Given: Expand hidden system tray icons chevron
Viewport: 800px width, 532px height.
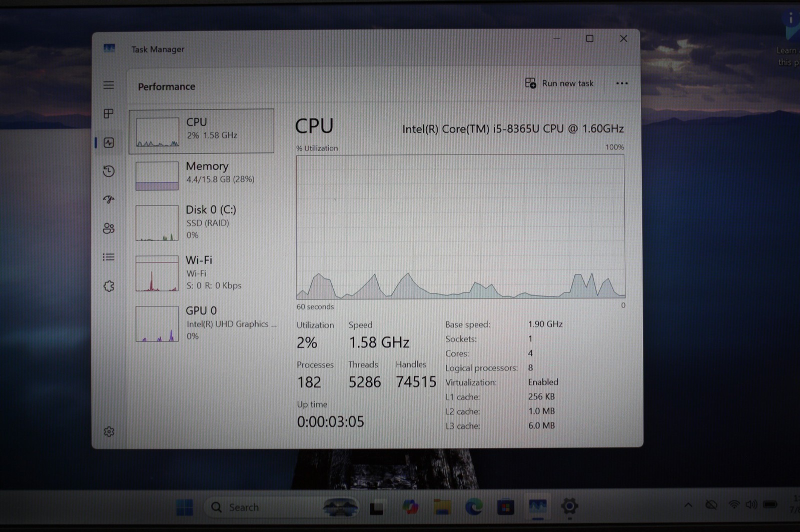Looking at the screenshot, I should (x=688, y=505).
